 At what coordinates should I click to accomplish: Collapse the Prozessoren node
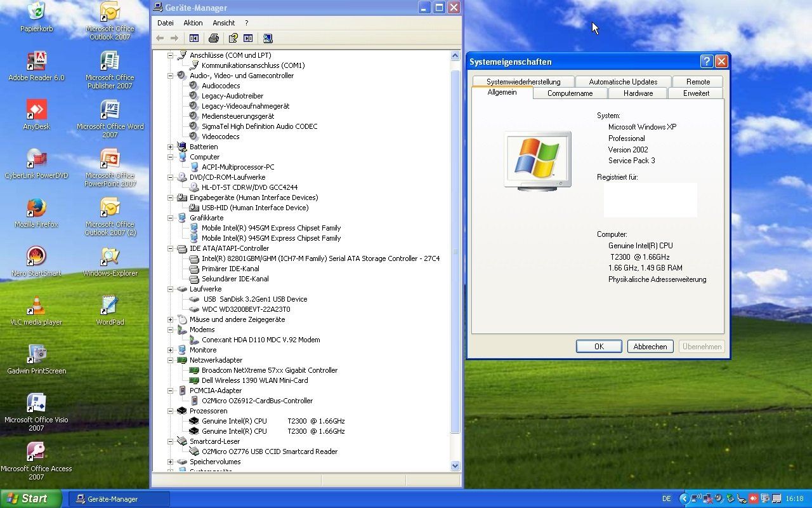tap(170, 411)
